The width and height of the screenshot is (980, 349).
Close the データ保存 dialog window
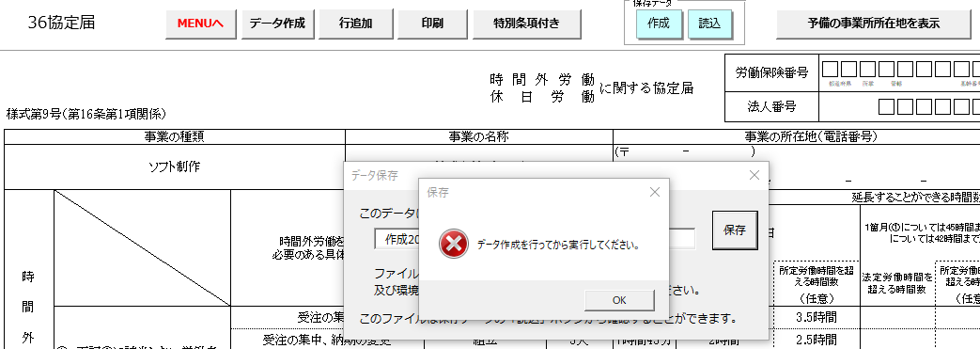click(x=754, y=175)
